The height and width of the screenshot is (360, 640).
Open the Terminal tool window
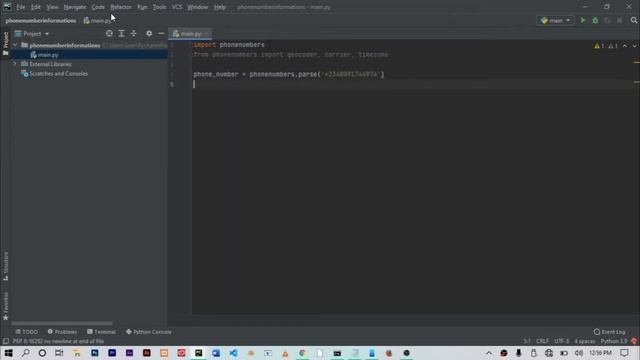click(x=101, y=332)
